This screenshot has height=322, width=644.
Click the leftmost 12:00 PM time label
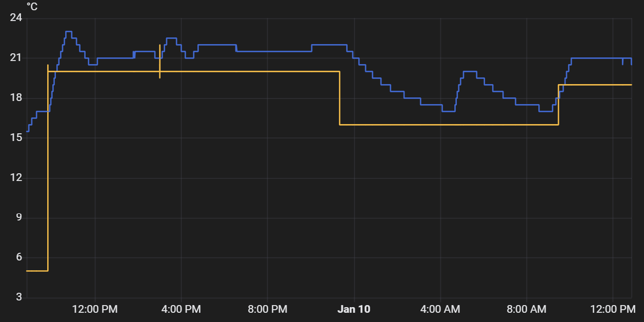tap(95, 309)
